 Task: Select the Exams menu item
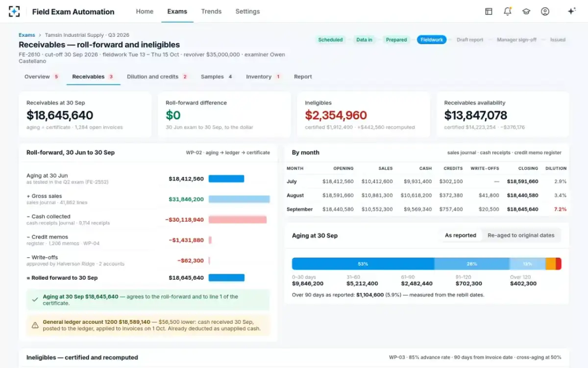[177, 11]
